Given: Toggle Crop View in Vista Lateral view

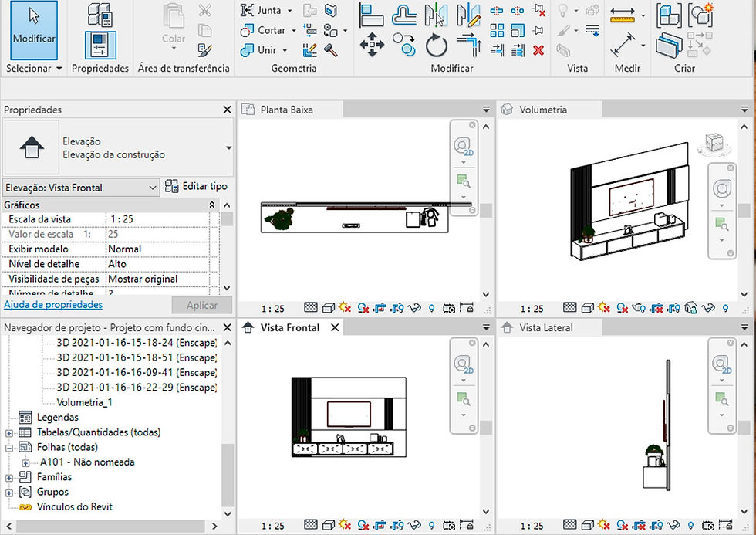Looking at the screenshot, I should [639, 525].
